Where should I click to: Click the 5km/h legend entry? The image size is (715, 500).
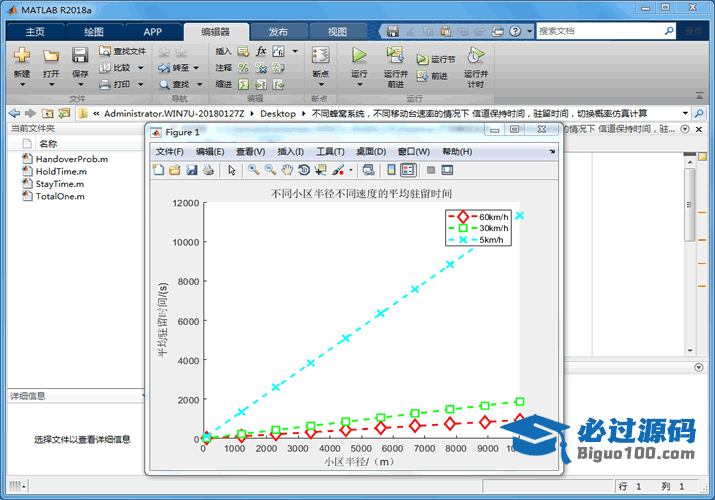tap(476, 240)
